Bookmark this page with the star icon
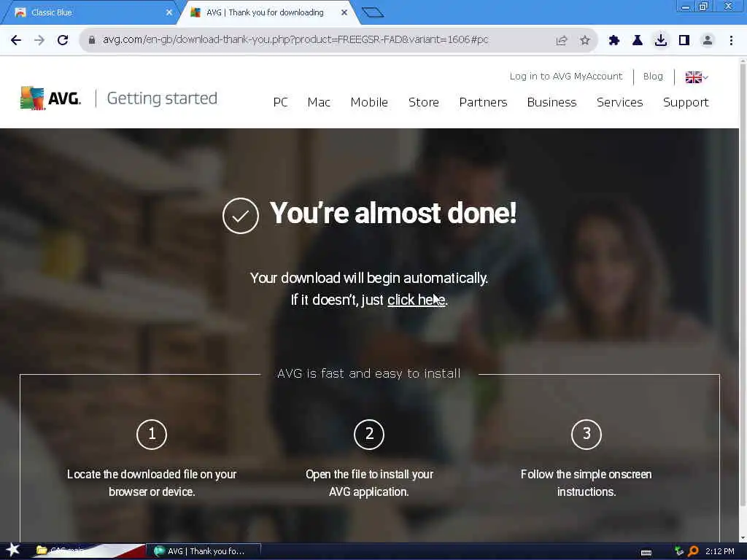 click(585, 41)
